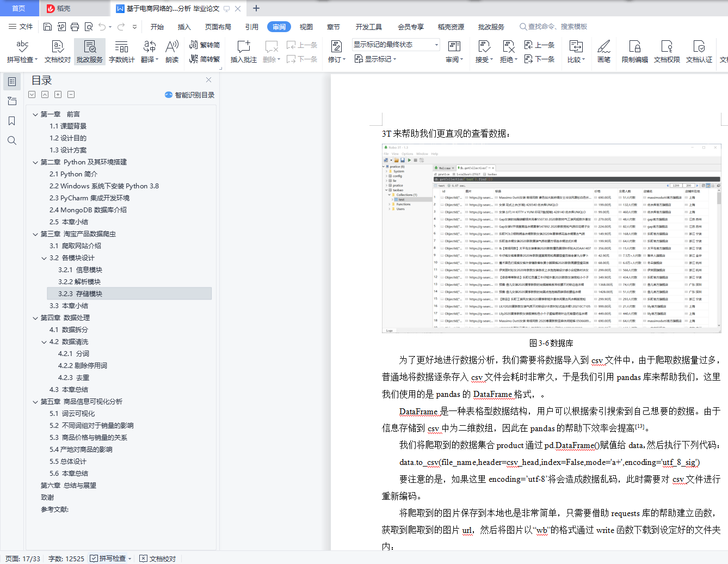The width and height of the screenshot is (728, 564).
Task: Collapse the 第五章 商品信息可视化分析 node
Action: pyautogui.click(x=35, y=402)
